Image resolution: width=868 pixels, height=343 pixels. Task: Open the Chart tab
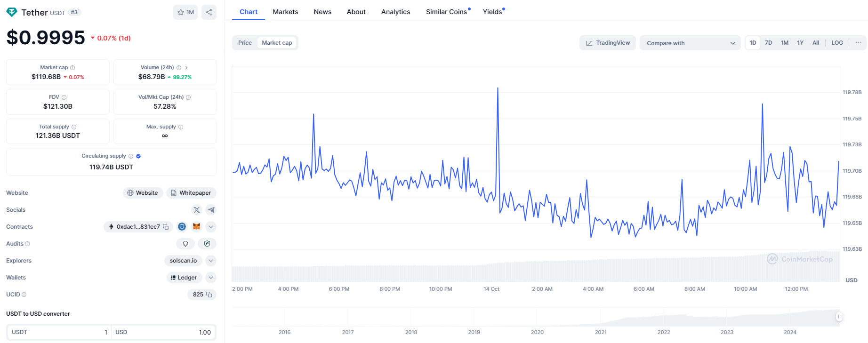click(249, 12)
